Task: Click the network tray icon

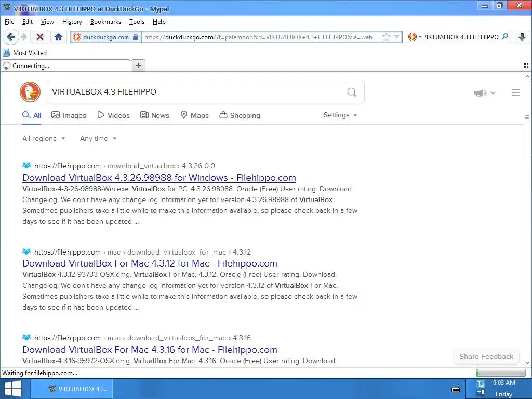Action: click(x=480, y=394)
